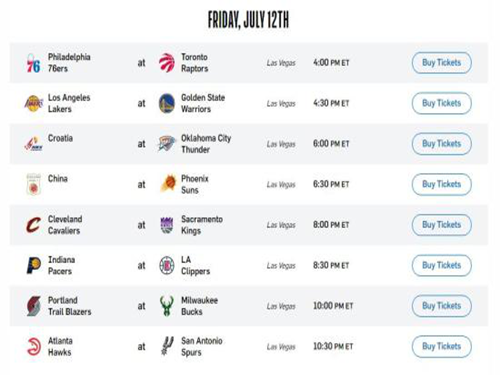Select the Los Angeles Lakers logo
This screenshot has width=500, height=375.
pyautogui.click(x=34, y=103)
